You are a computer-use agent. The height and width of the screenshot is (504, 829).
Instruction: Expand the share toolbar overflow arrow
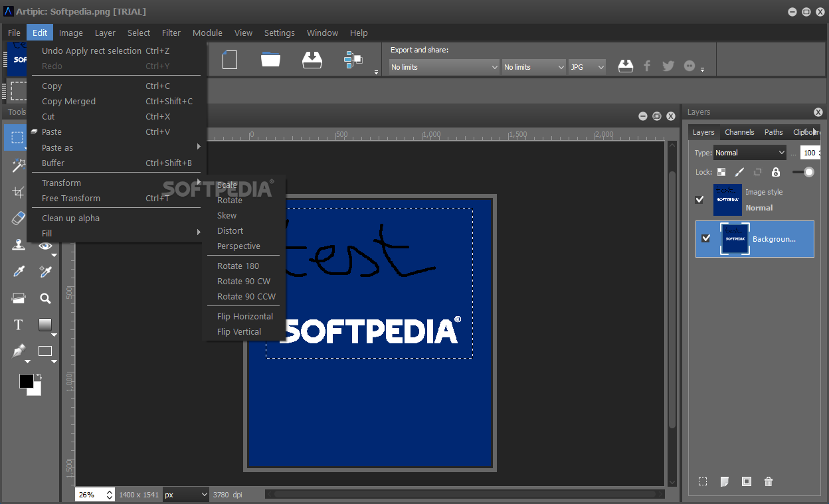click(702, 70)
